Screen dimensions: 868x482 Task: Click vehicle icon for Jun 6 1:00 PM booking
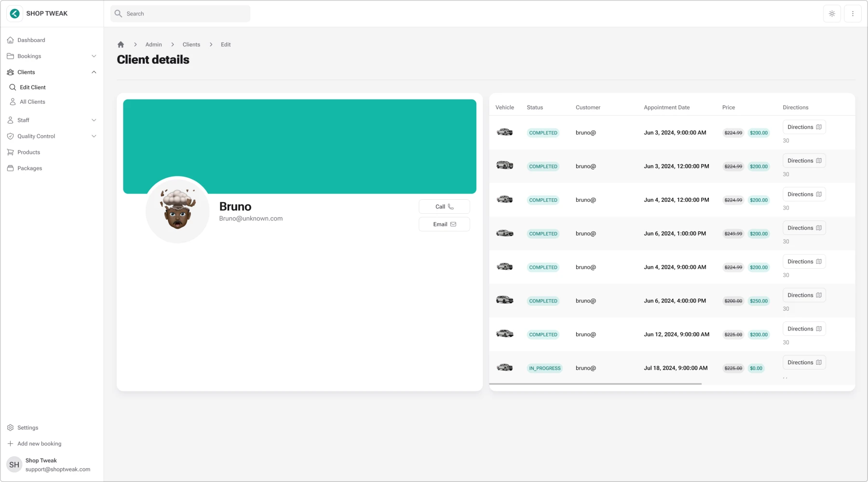point(505,233)
